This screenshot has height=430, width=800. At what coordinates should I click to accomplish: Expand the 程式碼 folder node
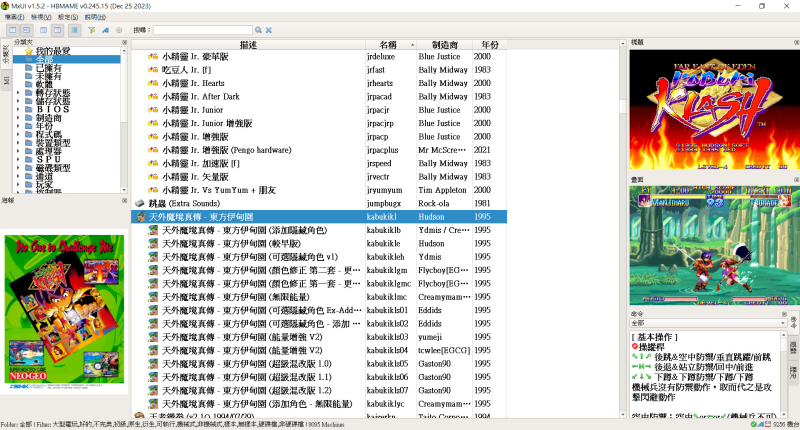click(18, 134)
